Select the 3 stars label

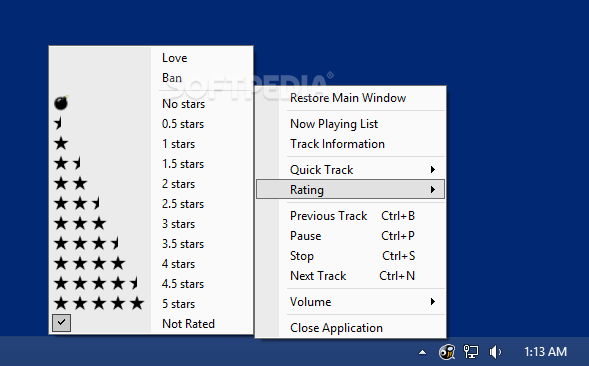(178, 224)
